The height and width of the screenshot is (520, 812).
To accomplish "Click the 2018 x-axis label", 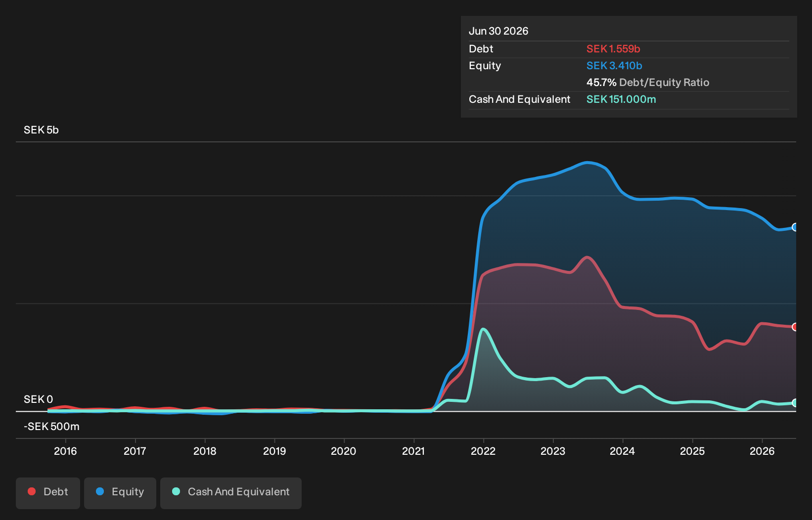I will pyautogui.click(x=205, y=451).
